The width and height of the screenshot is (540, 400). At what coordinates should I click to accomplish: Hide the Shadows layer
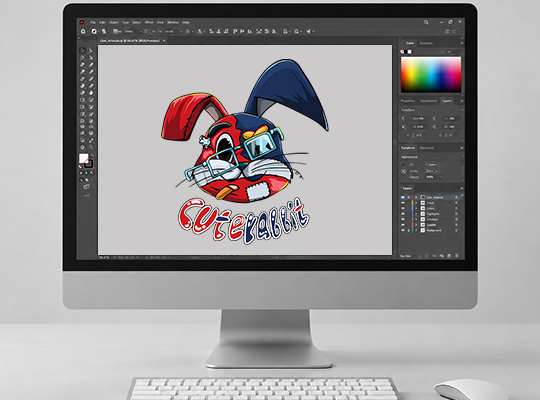(403, 219)
